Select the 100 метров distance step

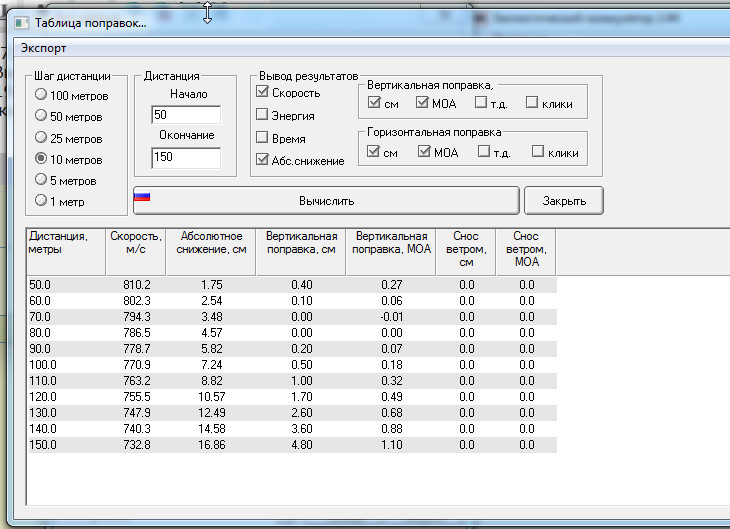[41, 95]
